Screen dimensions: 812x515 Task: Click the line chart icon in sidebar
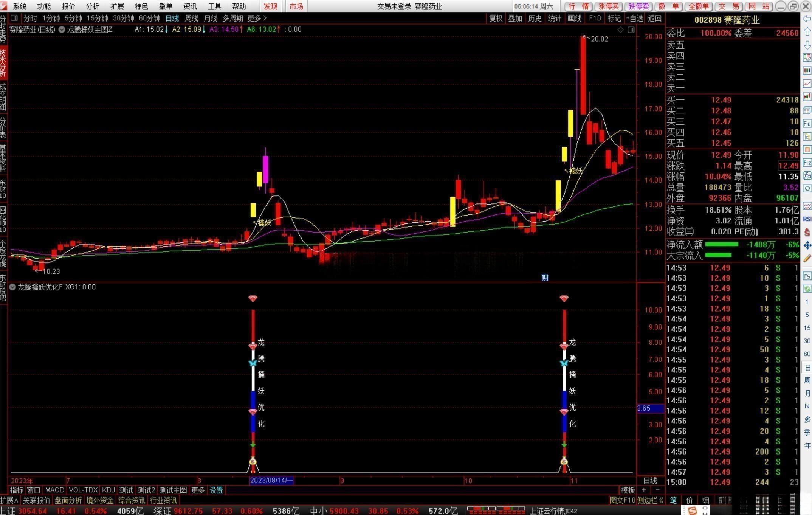(807, 84)
